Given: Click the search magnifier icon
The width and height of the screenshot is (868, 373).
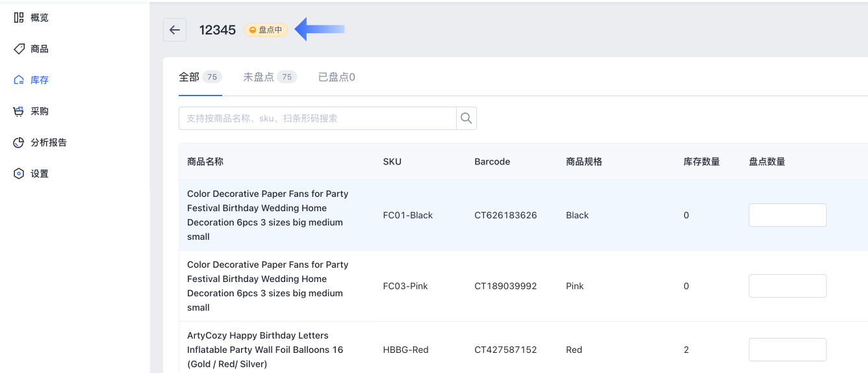Looking at the screenshot, I should coord(466,118).
